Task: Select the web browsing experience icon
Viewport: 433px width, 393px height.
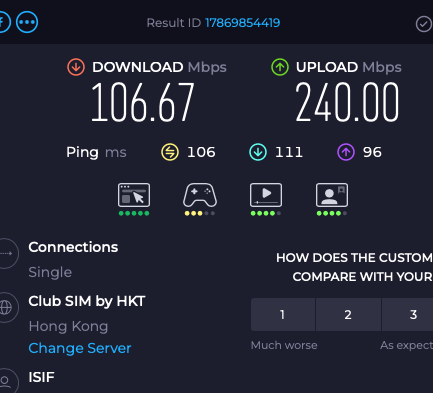Action: (134, 195)
